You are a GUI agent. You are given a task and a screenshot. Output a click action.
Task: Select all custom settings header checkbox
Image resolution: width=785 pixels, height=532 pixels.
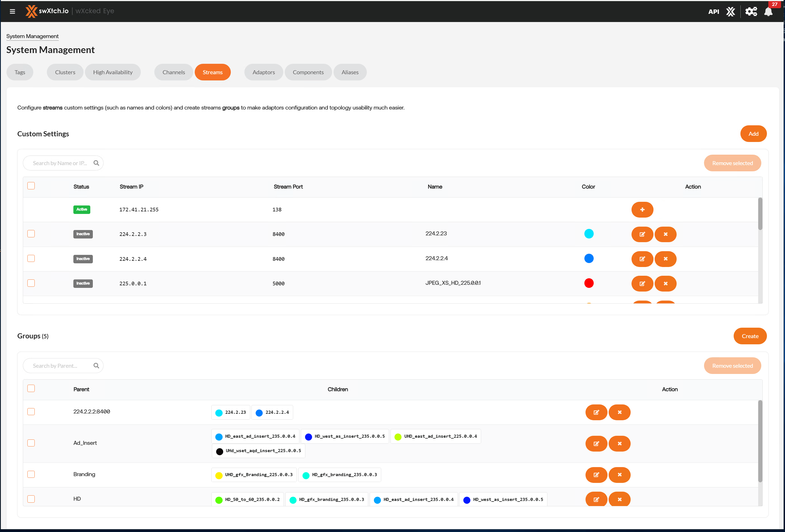(x=31, y=186)
